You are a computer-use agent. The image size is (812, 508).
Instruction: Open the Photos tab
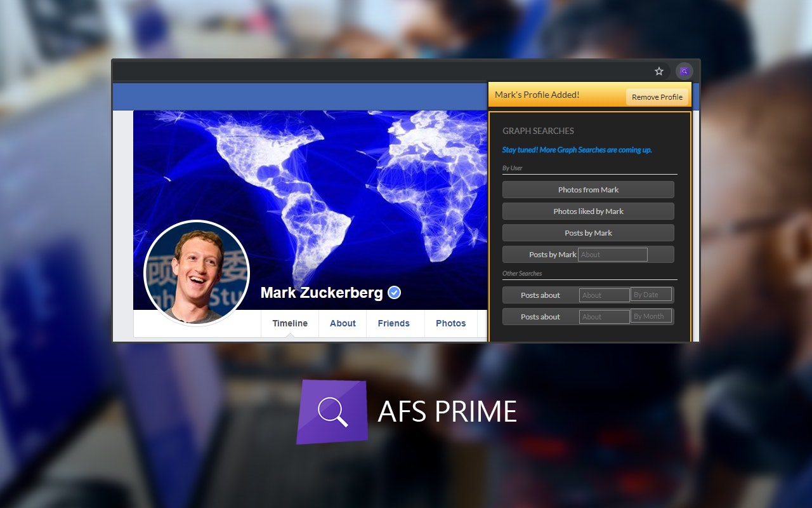pos(450,323)
